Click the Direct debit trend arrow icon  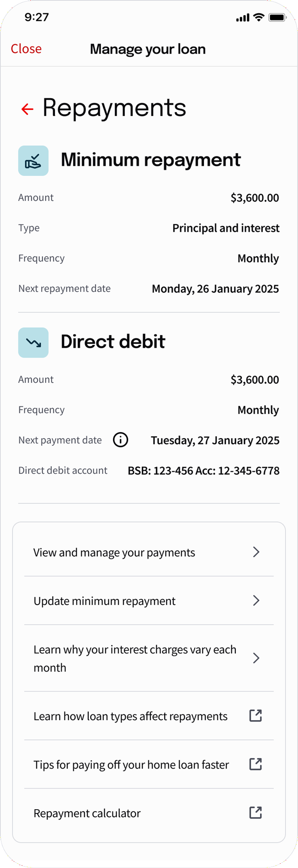coord(33,343)
